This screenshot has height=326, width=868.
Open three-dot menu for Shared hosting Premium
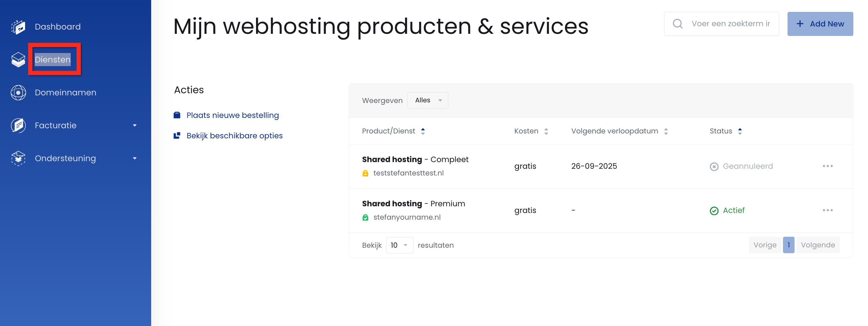coord(827,210)
